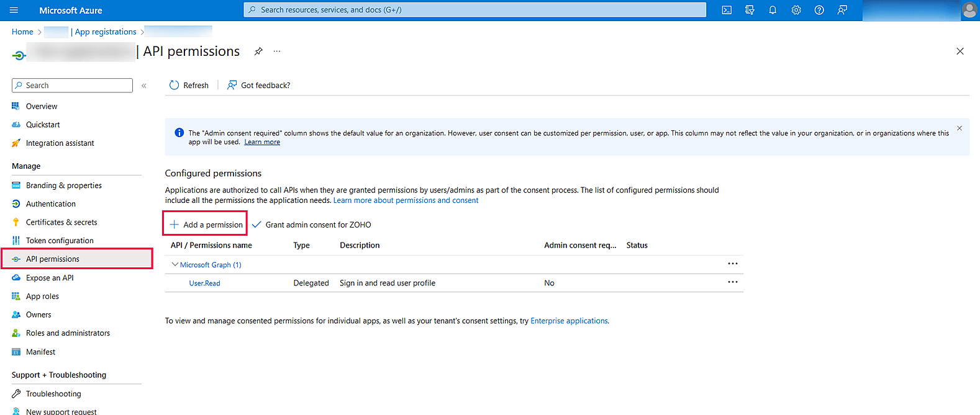Open the directories and subscriptions filter icon
Image resolution: width=980 pixels, height=415 pixels.
pyautogui.click(x=750, y=10)
